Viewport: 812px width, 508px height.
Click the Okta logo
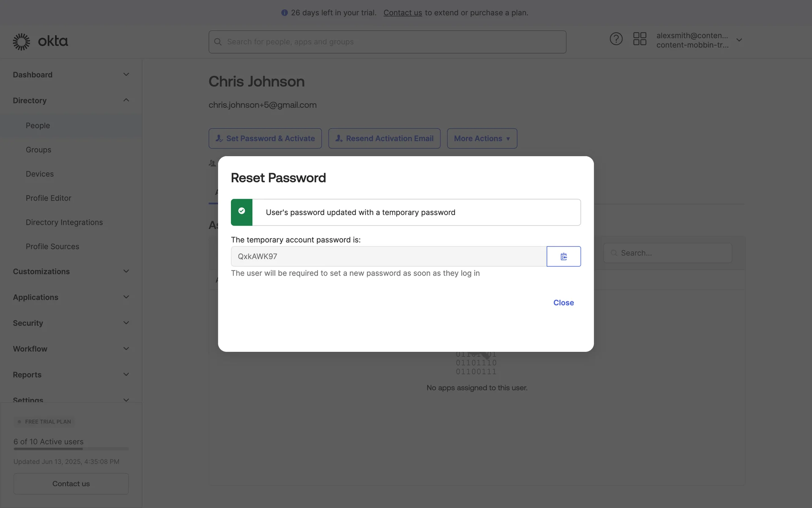pos(40,41)
